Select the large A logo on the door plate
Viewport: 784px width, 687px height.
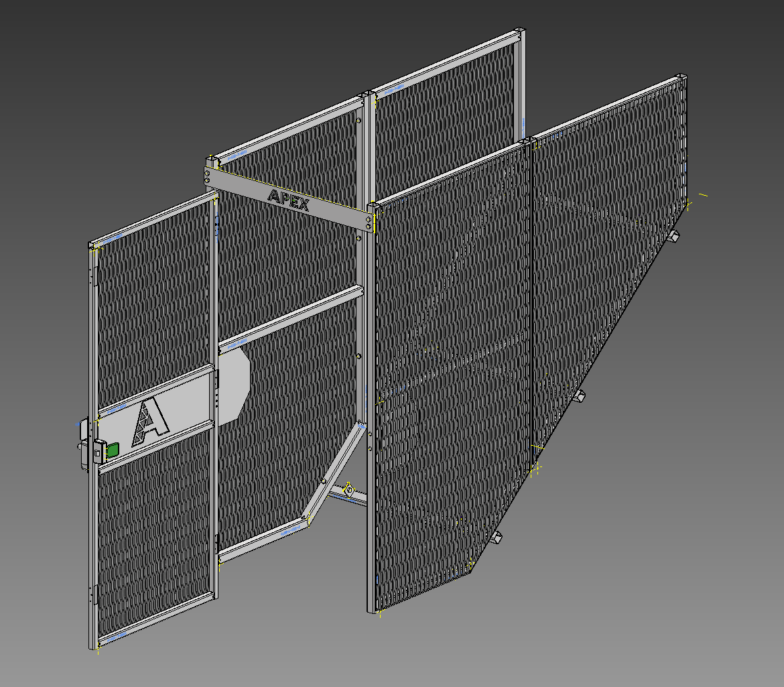150,421
